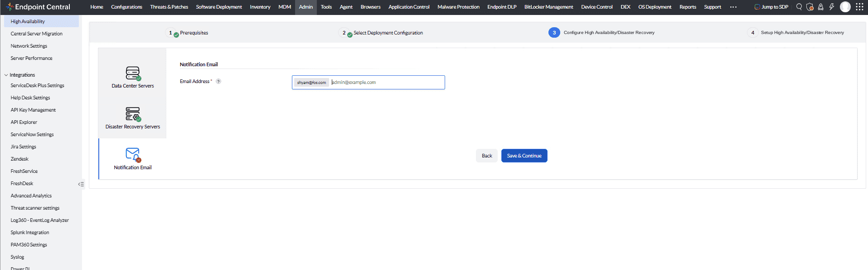Open Software Deployment menu
The image size is (868, 270).
(219, 7)
